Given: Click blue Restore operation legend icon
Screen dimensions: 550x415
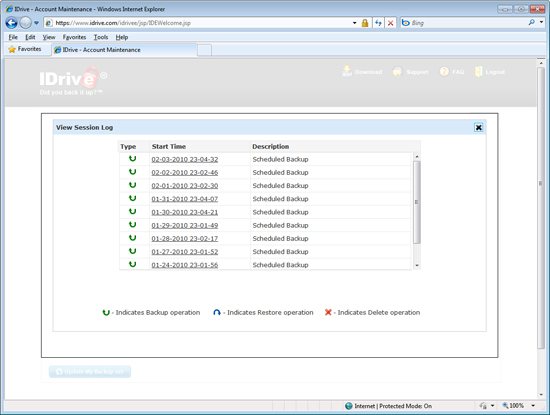Looking at the screenshot, I should click(x=217, y=313).
